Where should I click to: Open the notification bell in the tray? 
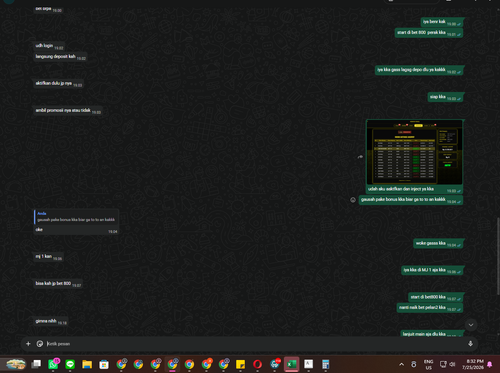[490, 364]
